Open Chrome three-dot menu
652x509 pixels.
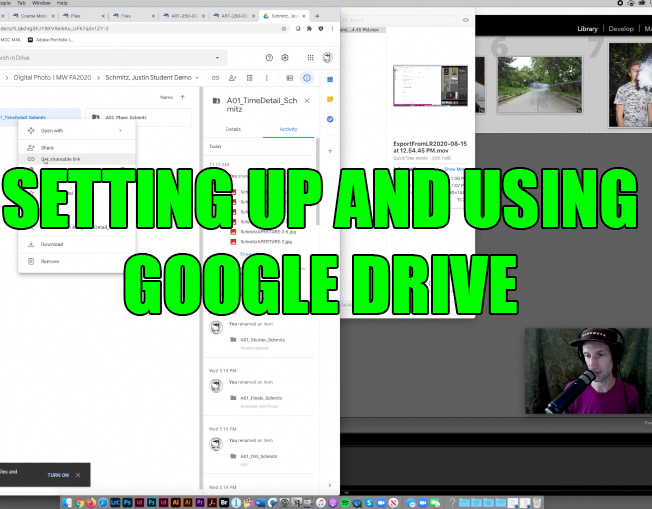[x=332, y=29]
